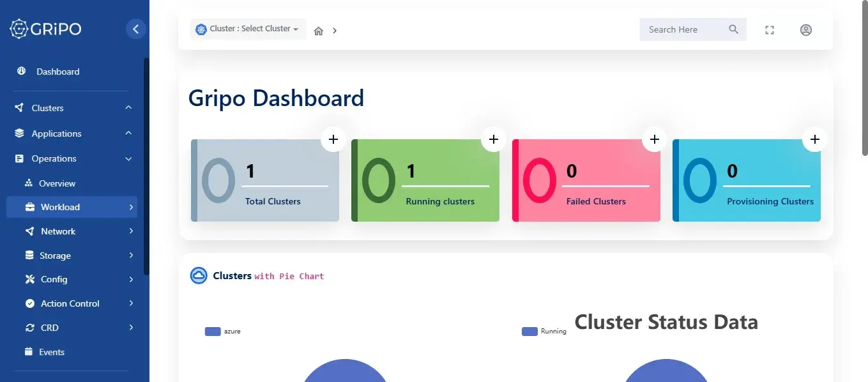The image size is (868, 382).
Task: Toggle the Running legend swatch
Action: pyautogui.click(x=529, y=332)
